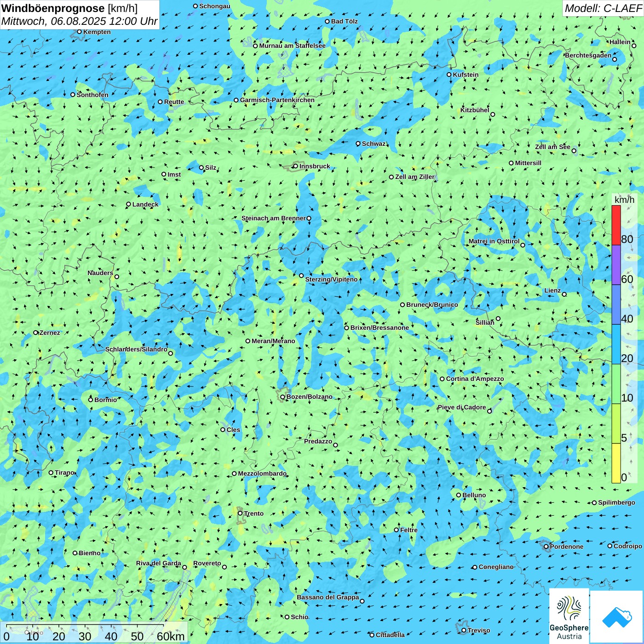The image size is (644, 644).
Task: Click the Matrei in Osttirol marker
Action: coord(523,245)
